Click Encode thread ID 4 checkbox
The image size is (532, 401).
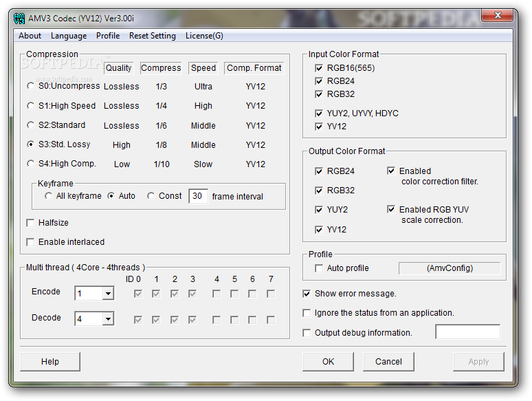click(x=217, y=294)
